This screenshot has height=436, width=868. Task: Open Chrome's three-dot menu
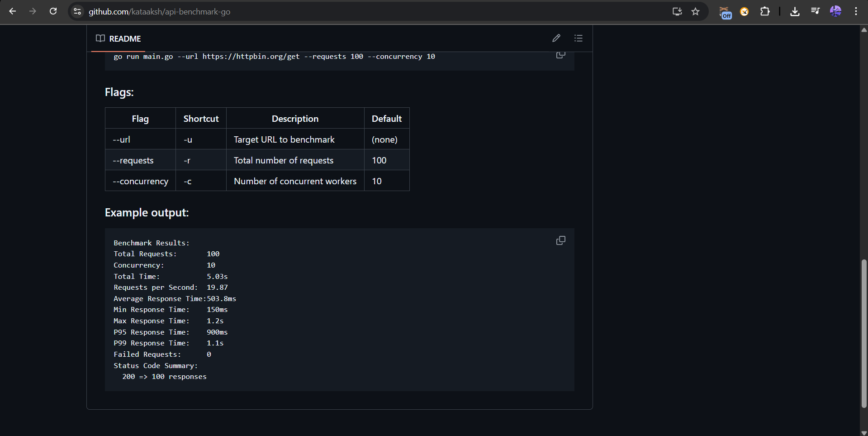[x=856, y=11]
